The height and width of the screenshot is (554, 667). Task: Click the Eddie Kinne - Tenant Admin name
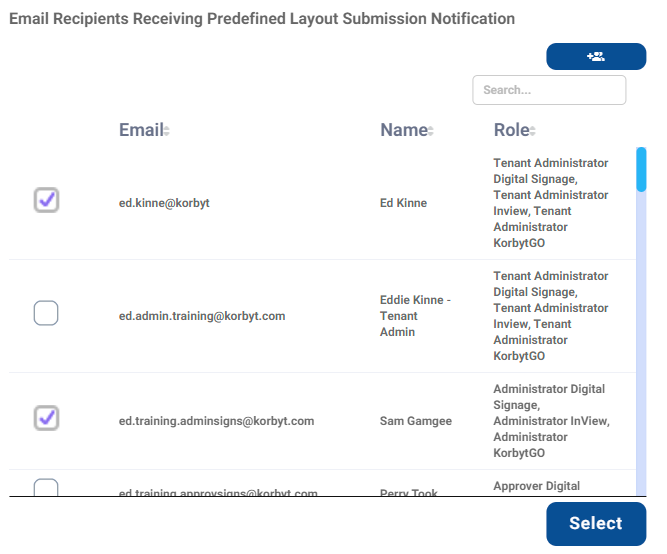pos(414,316)
